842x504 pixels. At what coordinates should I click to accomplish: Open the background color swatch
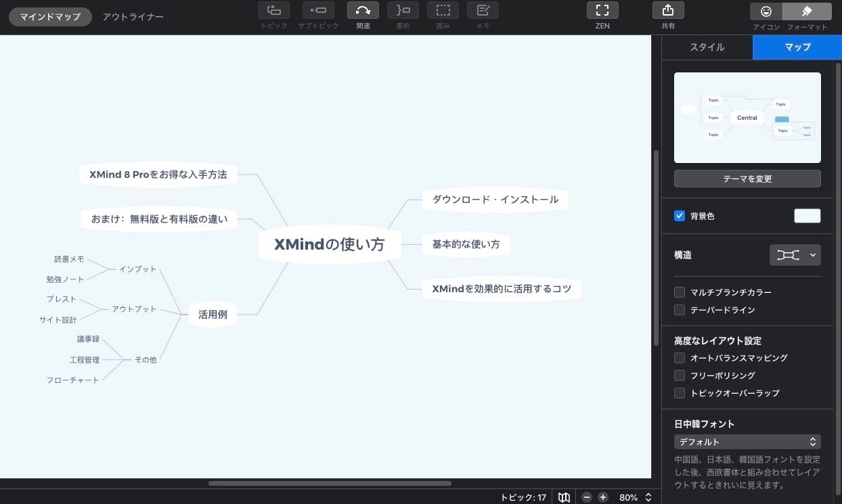(x=807, y=216)
